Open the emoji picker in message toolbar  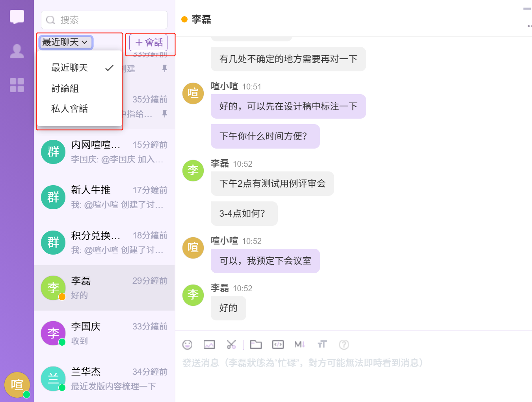pyautogui.click(x=188, y=345)
